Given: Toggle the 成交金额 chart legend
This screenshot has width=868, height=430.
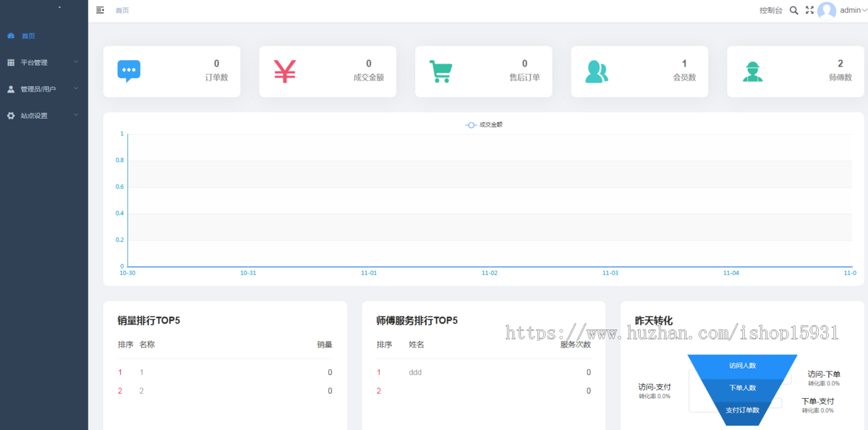Looking at the screenshot, I should [484, 125].
